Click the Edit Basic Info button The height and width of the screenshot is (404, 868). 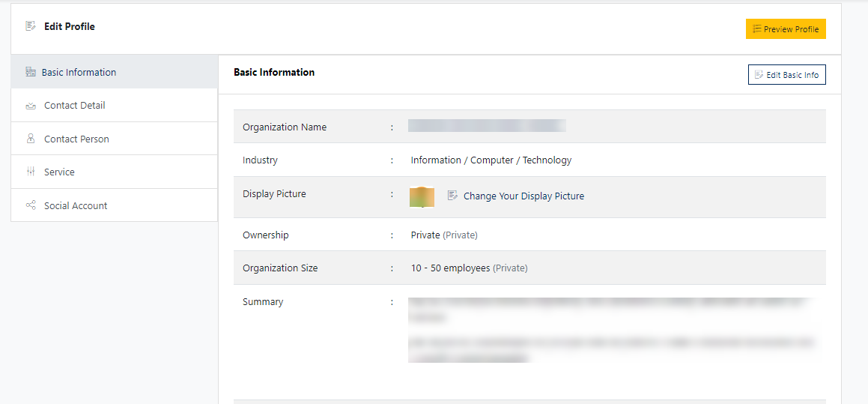point(786,75)
